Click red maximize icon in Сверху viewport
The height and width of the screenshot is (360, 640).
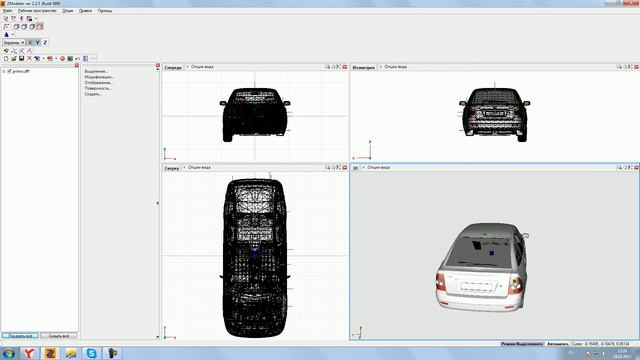tap(345, 167)
